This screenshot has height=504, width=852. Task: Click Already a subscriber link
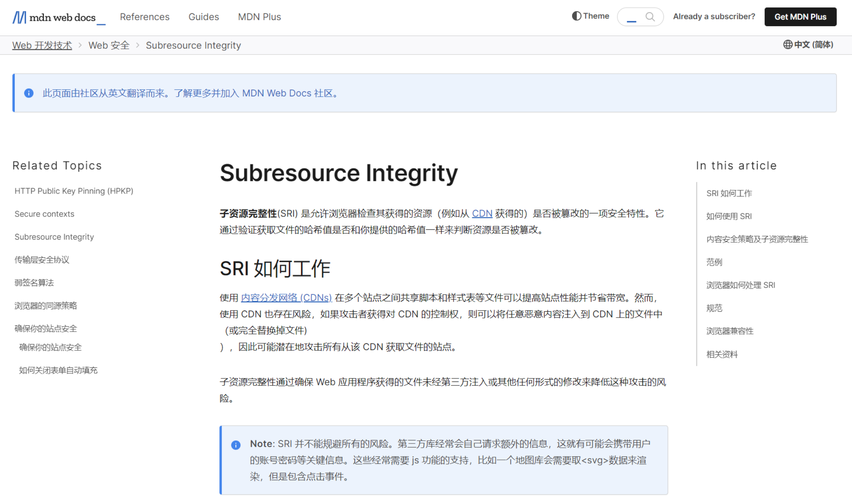(x=714, y=16)
